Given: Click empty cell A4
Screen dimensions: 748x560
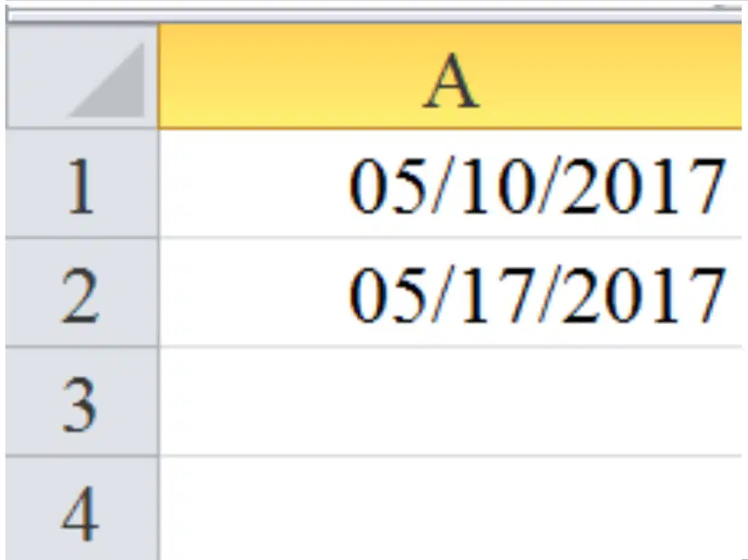Looking at the screenshot, I should click(450, 509).
